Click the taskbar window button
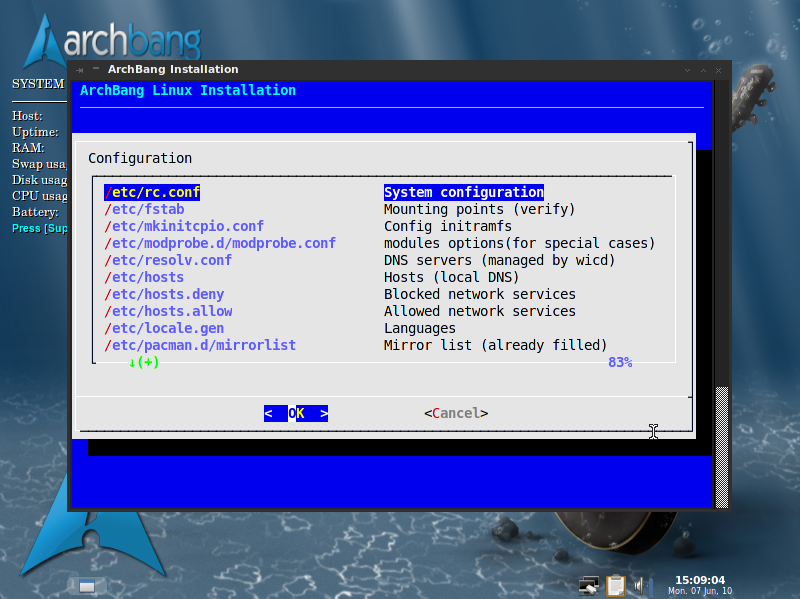 point(87,586)
